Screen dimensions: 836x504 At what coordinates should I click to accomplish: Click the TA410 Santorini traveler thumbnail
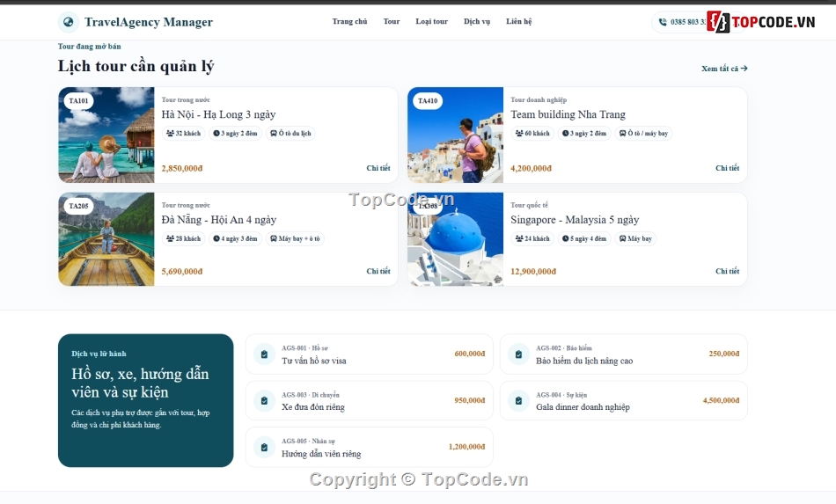pyautogui.click(x=455, y=135)
